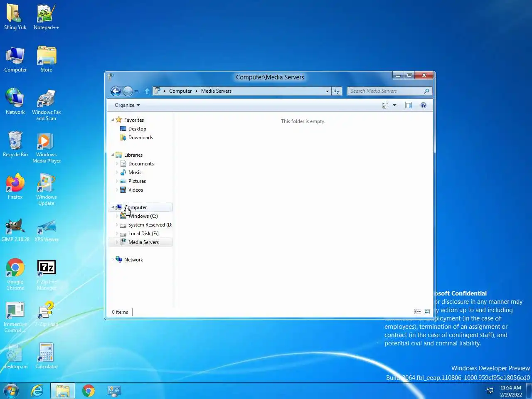Collapse the Libraries group
532x399 pixels.
(x=113, y=155)
